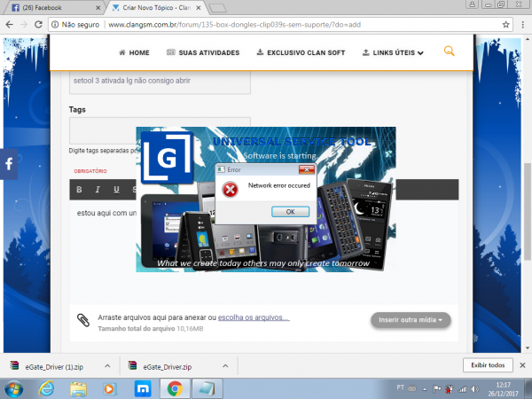Switch to the Facebook tab
The image size is (532, 399).
click(x=53, y=7)
